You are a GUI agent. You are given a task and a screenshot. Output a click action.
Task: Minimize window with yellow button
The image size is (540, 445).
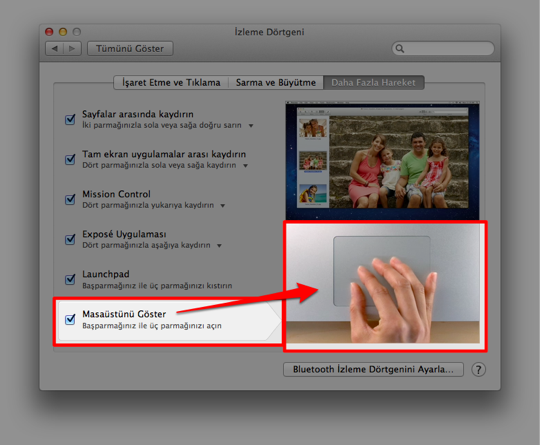pos(63,32)
